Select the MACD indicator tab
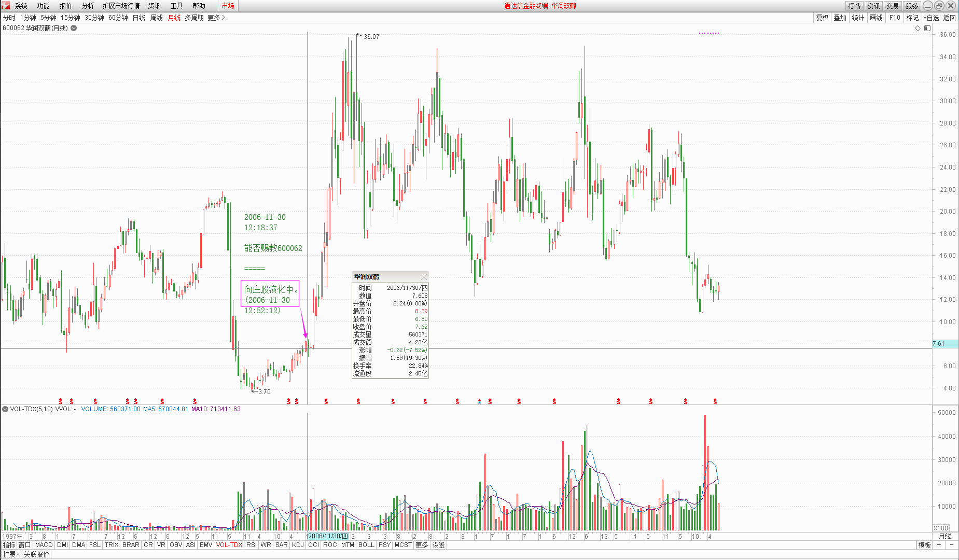Screen dimensions: 959x560 point(44,545)
